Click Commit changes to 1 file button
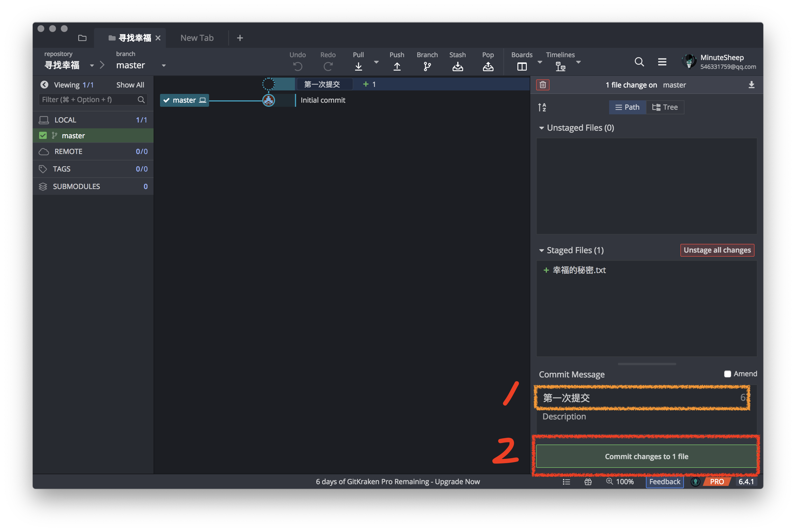796x532 pixels. click(x=646, y=456)
